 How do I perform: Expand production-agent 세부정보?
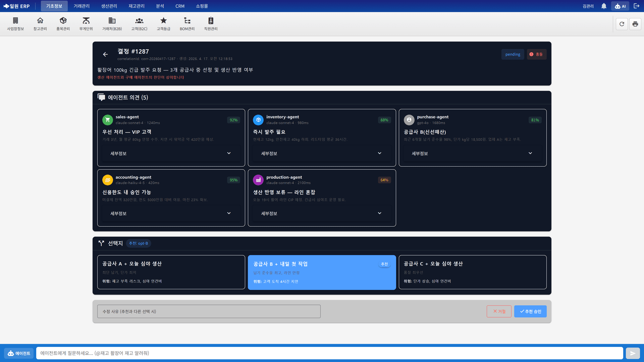322,214
